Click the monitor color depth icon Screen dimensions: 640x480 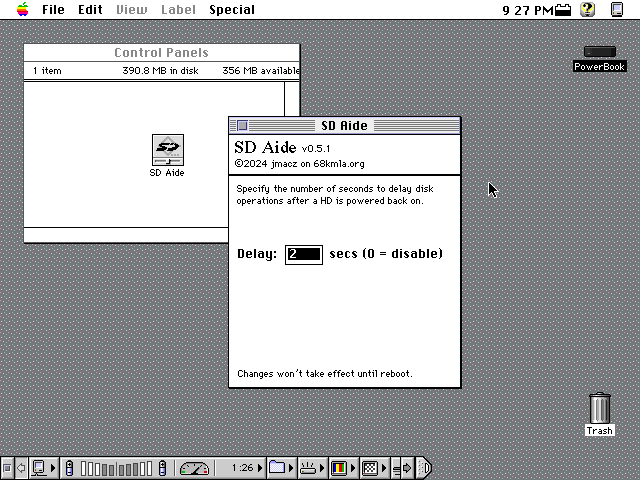coord(339,468)
